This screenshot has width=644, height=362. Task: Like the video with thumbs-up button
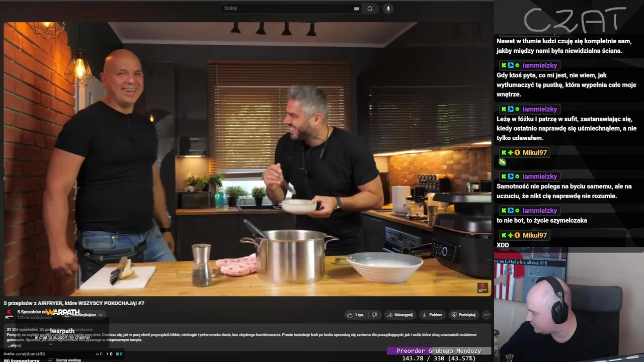(356, 315)
